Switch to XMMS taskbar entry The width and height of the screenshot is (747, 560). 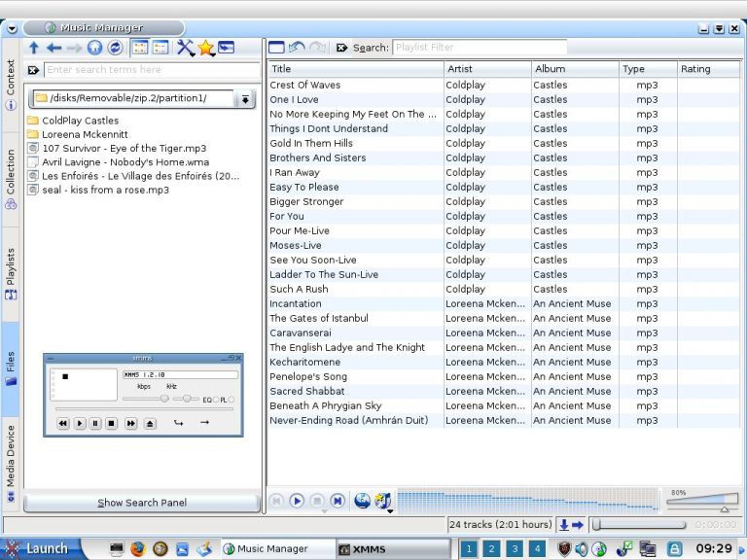point(393,549)
